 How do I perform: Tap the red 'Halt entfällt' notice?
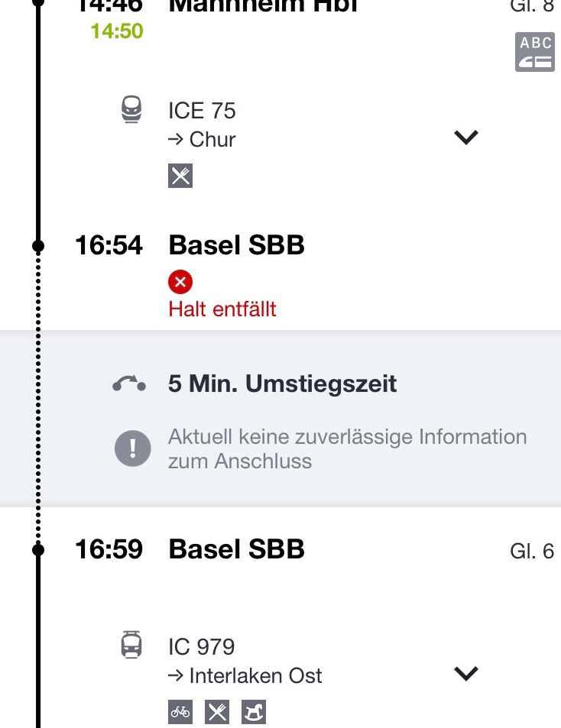(222, 309)
